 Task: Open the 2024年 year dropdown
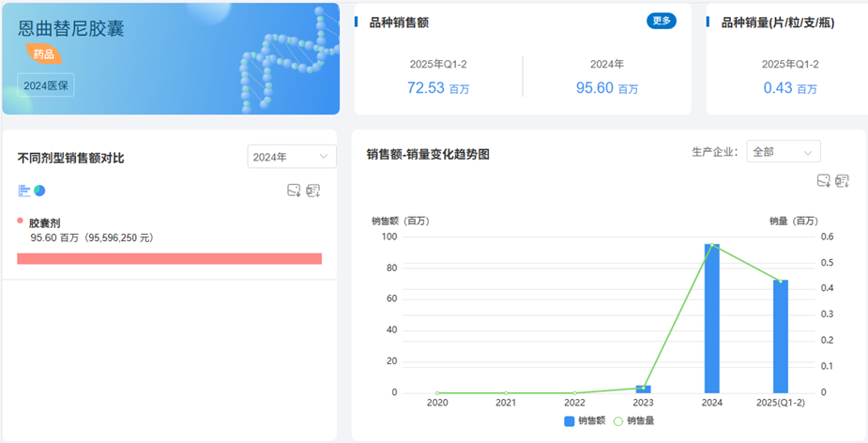click(292, 157)
